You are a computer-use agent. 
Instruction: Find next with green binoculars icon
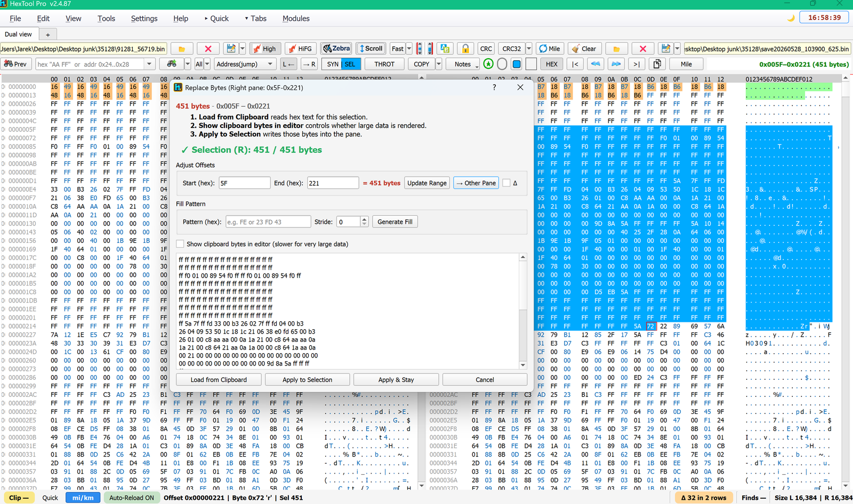[x=172, y=64]
